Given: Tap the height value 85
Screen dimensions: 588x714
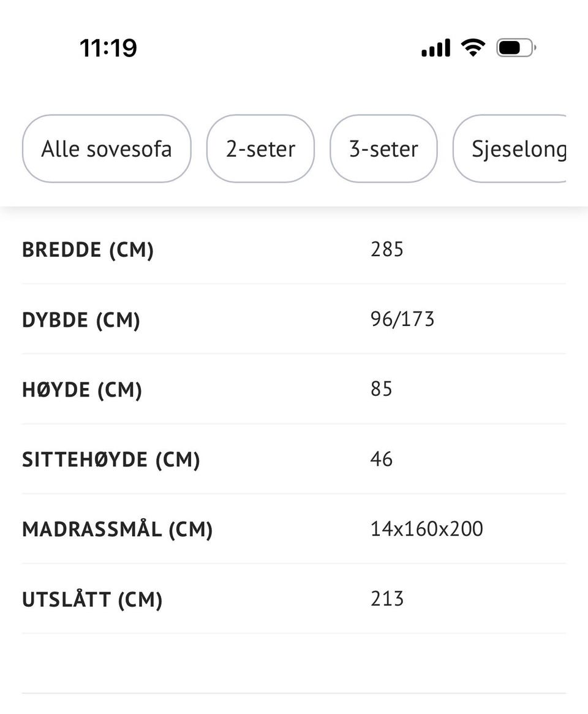Looking at the screenshot, I should point(382,389).
